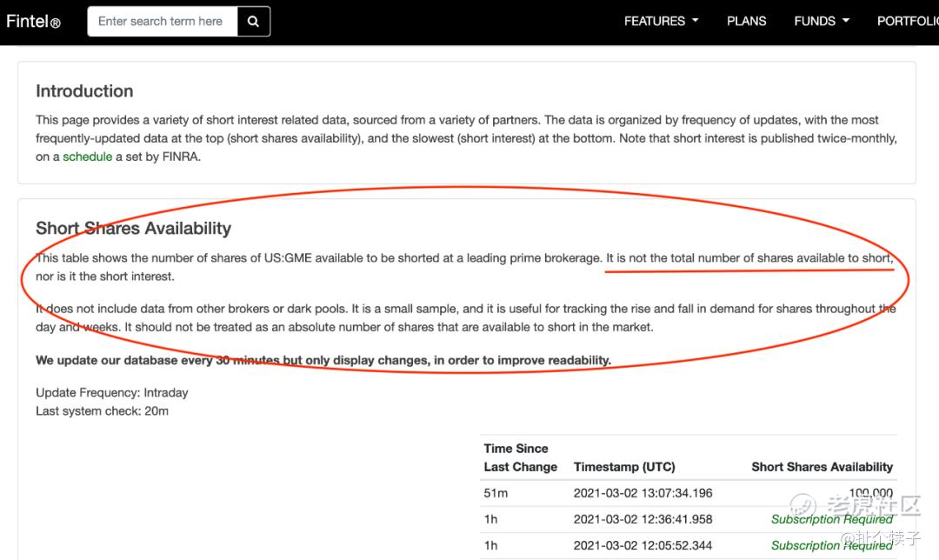
Task: Click the Fintel logo
Action: [x=33, y=22]
